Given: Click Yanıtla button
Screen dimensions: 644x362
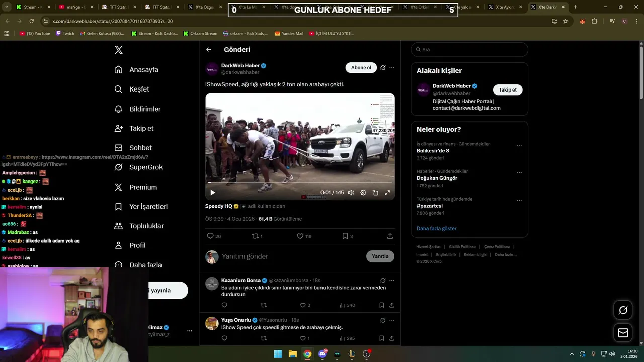Looking at the screenshot, I should [x=380, y=256].
